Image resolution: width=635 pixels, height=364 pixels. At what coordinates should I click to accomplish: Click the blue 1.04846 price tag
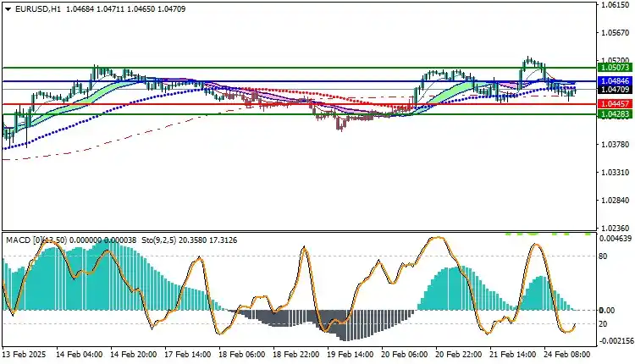[614, 81]
